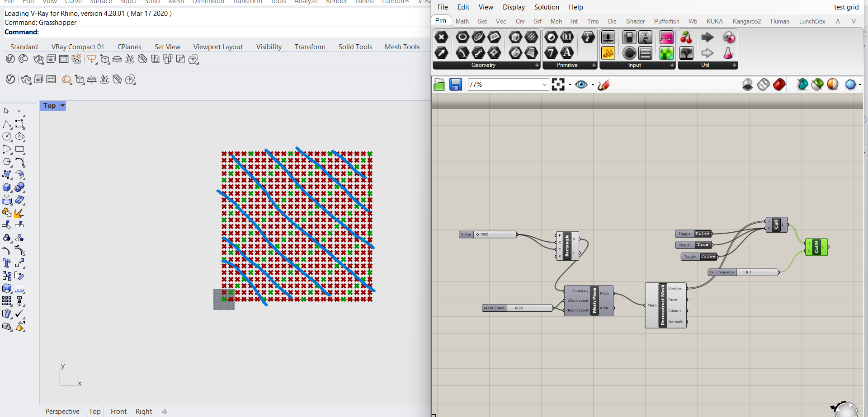Select the Rhino Text tool in the left toolbar

click(x=6, y=263)
